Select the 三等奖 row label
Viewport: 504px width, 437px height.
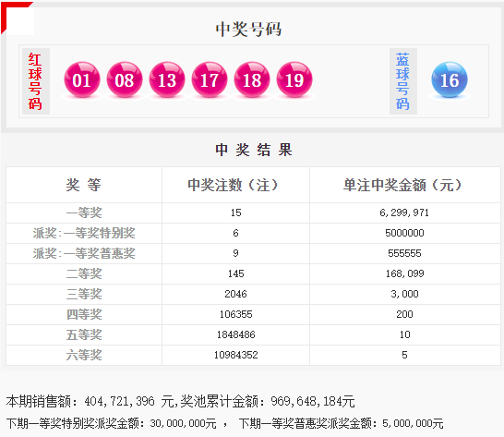[84, 294]
